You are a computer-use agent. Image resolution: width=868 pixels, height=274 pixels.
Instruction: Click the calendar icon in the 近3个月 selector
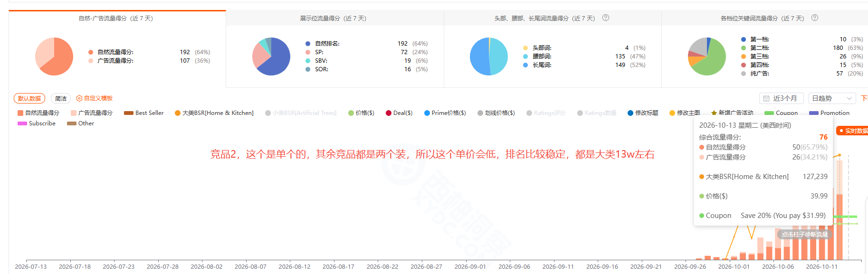coord(766,98)
